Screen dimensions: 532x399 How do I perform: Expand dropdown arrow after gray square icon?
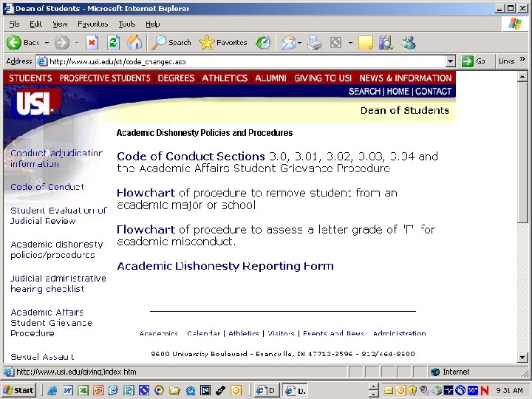[350, 43]
